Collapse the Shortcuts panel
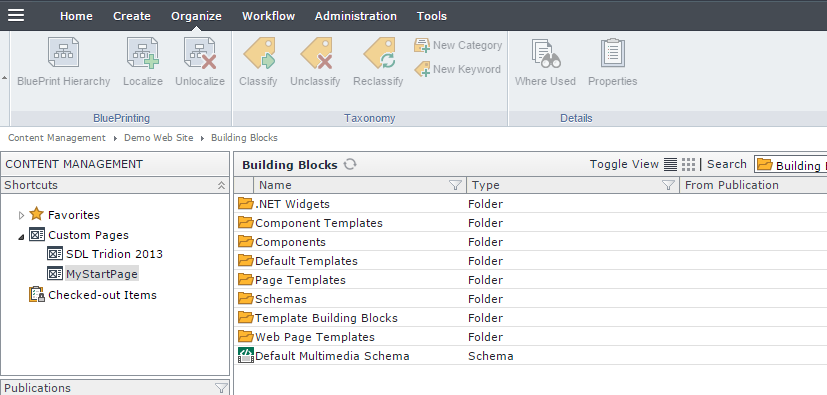The height and width of the screenshot is (395, 827). pyautogui.click(x=222, y=185)
